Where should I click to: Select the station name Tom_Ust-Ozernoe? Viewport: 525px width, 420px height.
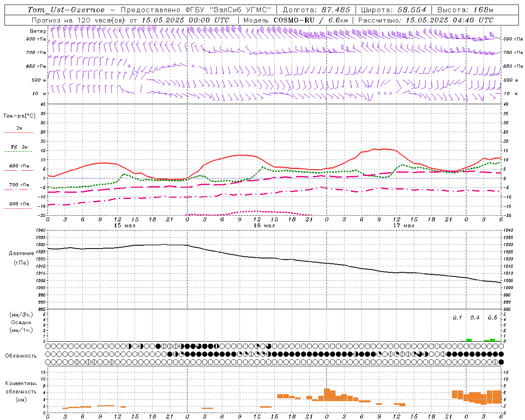tap(66, 10)
